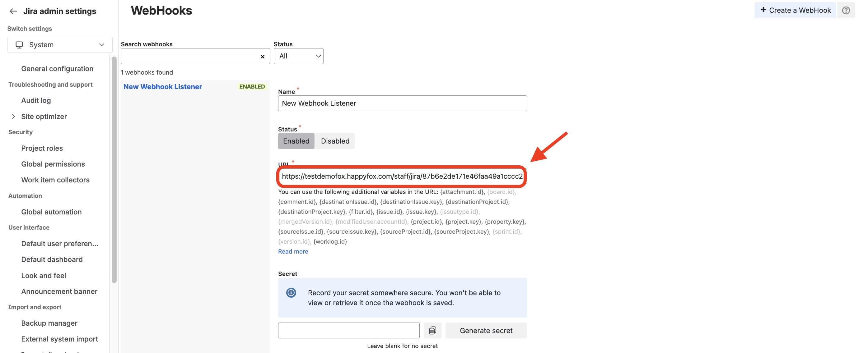Screen dimensions: 868x353
Task: Click the copy secret icon button
Action: tap(432, 330)
